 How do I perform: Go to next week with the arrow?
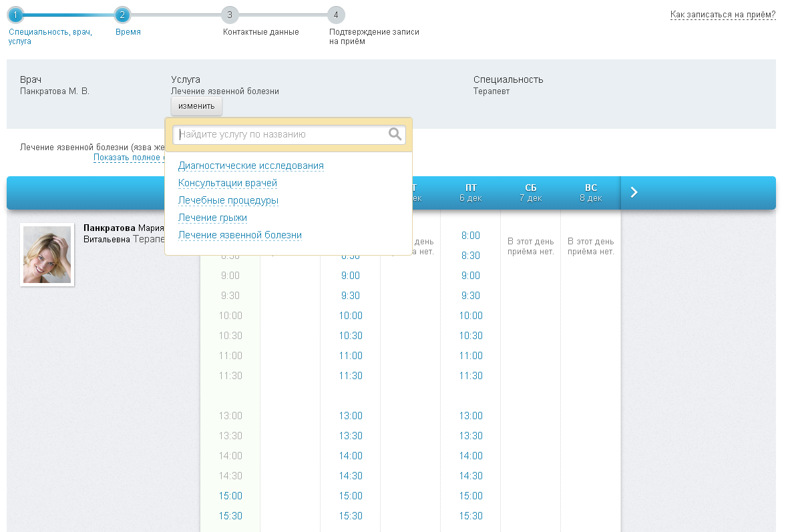point(634,193)
